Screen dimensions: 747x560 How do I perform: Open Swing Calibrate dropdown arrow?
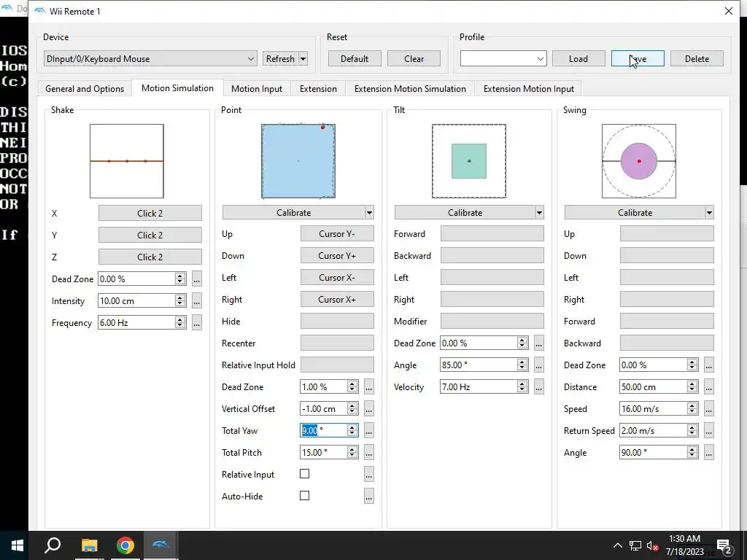pyautogui.click(x=709, y=213)
